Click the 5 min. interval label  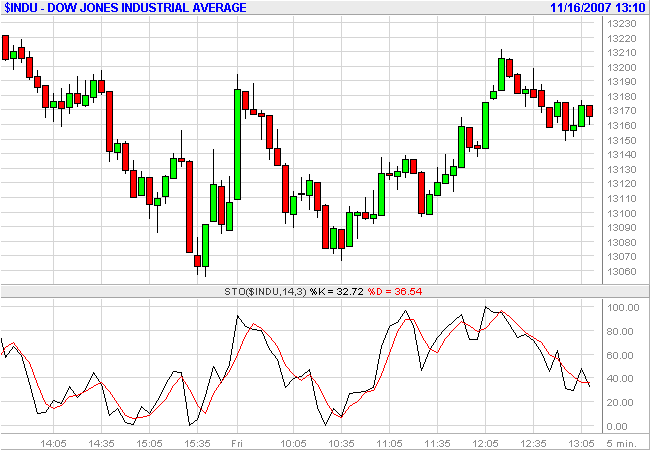coord(621,444)
